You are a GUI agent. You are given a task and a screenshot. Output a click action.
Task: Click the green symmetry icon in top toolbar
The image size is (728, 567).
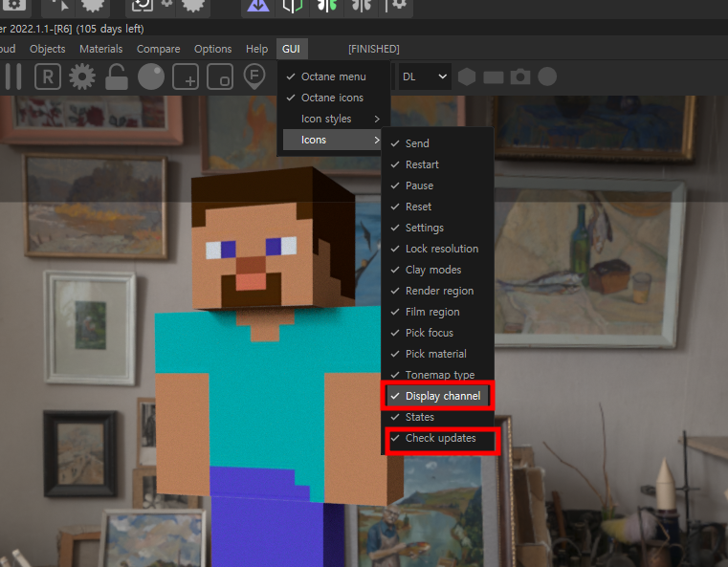click(x=327, y=6)
